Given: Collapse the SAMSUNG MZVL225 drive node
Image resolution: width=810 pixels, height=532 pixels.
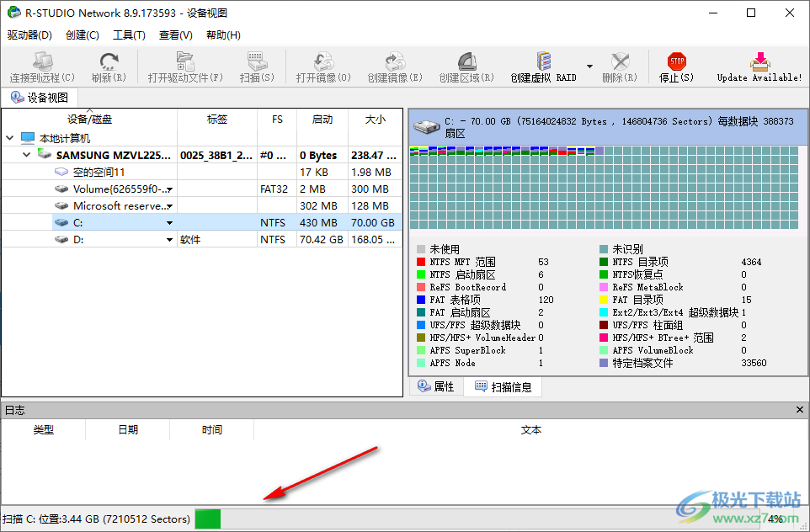Looking at the screenshot, I should (26, 154).
